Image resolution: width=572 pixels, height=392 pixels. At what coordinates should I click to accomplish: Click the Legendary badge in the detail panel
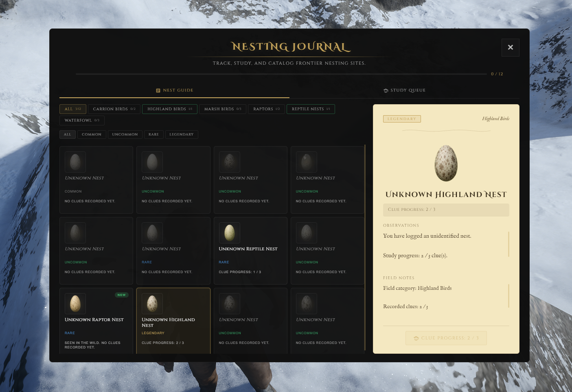(x=402, y=119)
